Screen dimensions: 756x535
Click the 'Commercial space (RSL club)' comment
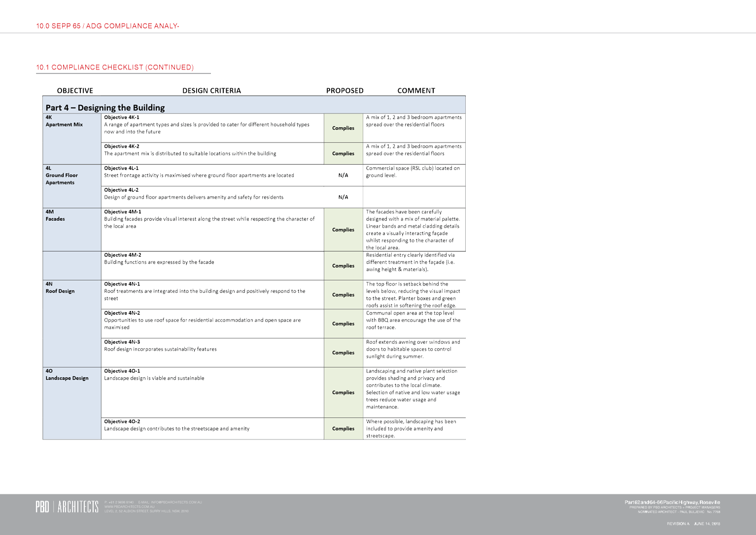pos(413,172)
